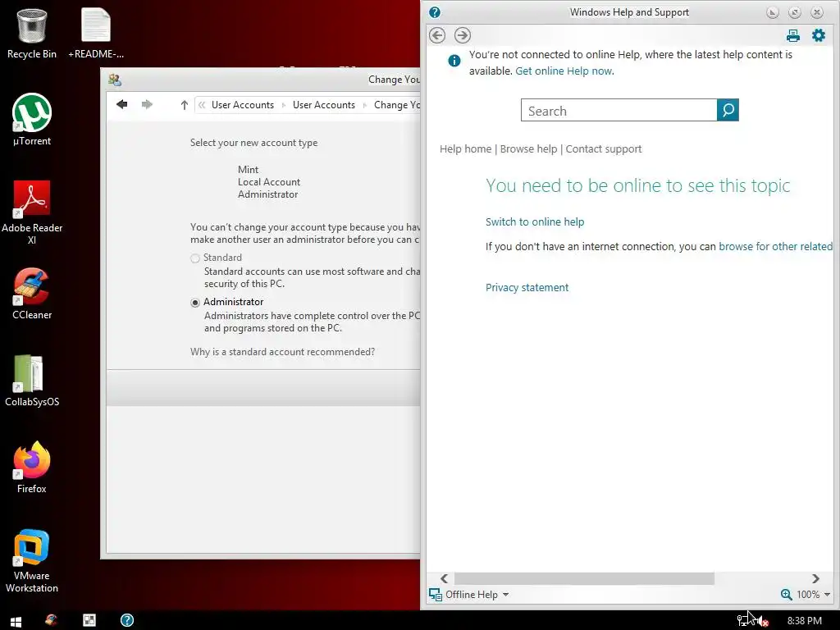Open Contact support
The height and width of the screenshot is (630, 840).
point(604,149)
